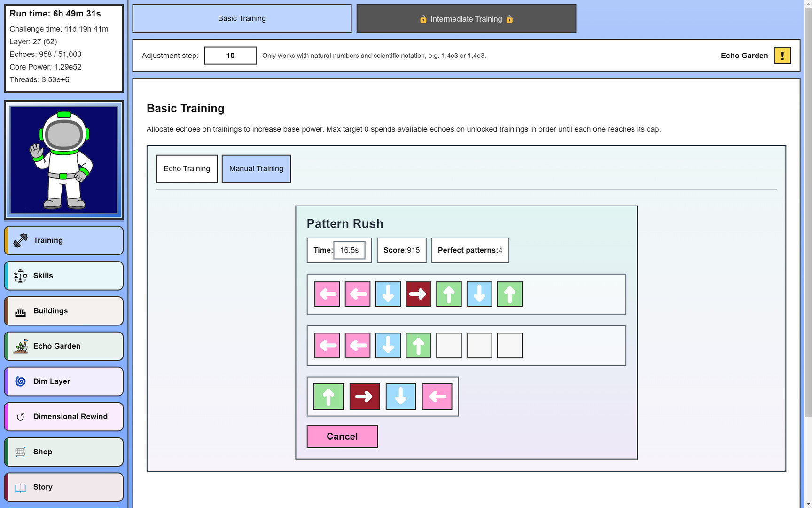Click the Dimensional Rewind arrow icon
The width and height of the screenshot is (812, 508).
pos(21,417)
